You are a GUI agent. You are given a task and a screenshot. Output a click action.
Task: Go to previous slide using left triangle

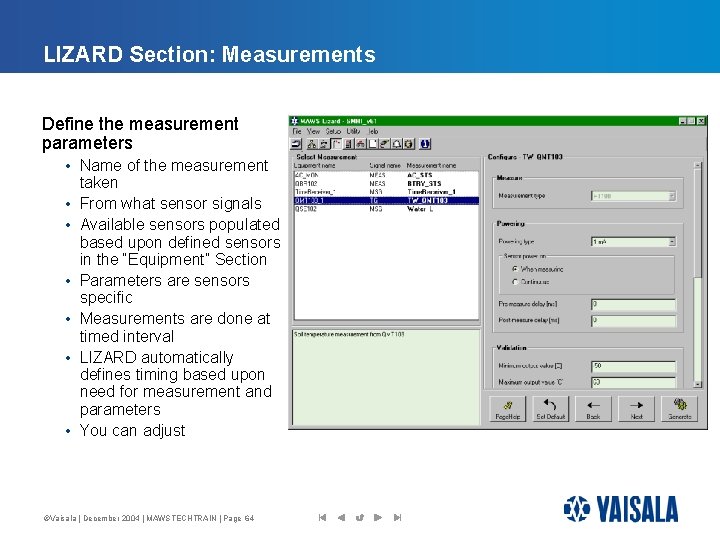pyautogui.click(x=341, y=518)
